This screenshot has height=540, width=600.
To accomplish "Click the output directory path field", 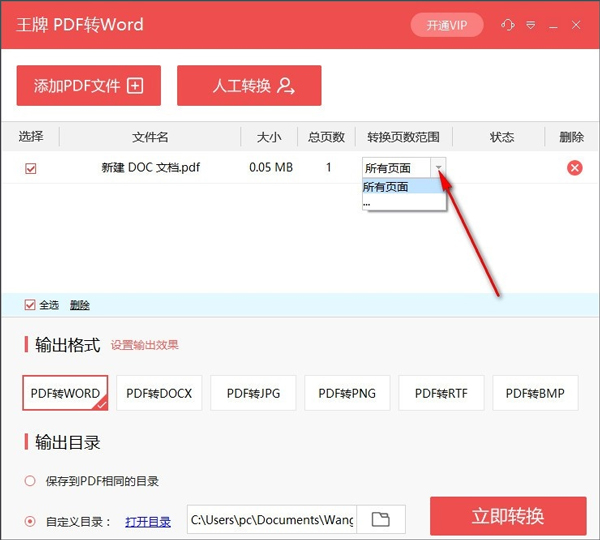I will click(272, 519).
